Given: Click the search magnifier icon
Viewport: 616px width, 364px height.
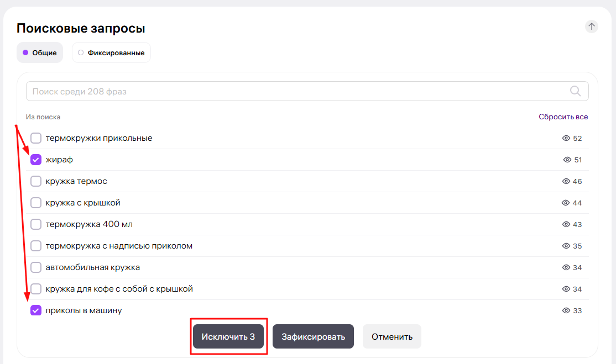Looking at the screenshot, I should click(x=575, y=91).
